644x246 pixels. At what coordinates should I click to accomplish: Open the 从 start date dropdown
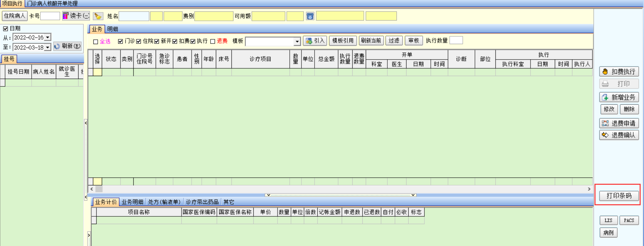coord(48,37)
